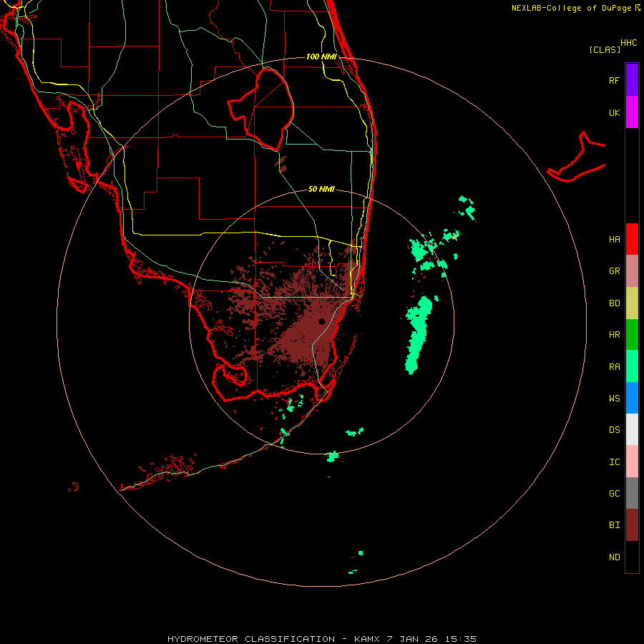Image resolution: width=644 pixels, height=644 pixels.
Task: Click the Hydrometeor Classification KAMX title text
Action: [x=321, y=639]
